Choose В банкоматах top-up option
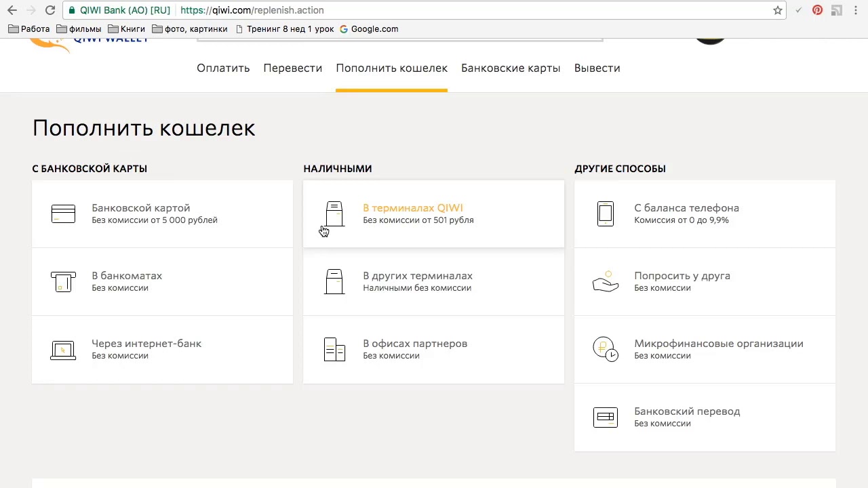868x488 pixels. coord(162,282)
